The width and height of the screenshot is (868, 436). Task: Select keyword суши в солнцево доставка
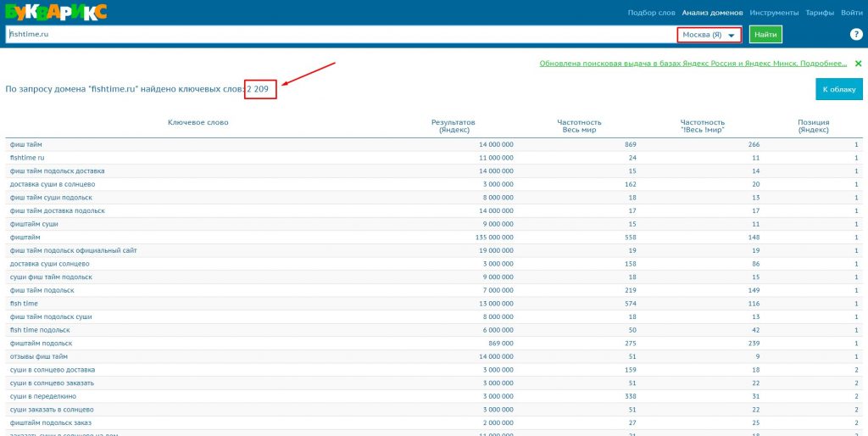click(53, 370)
